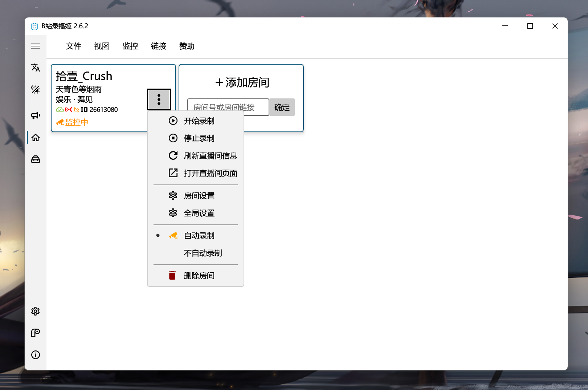Click the room settings gear icon
Viewport: 588px width, 390px height.
coord(173,195)
